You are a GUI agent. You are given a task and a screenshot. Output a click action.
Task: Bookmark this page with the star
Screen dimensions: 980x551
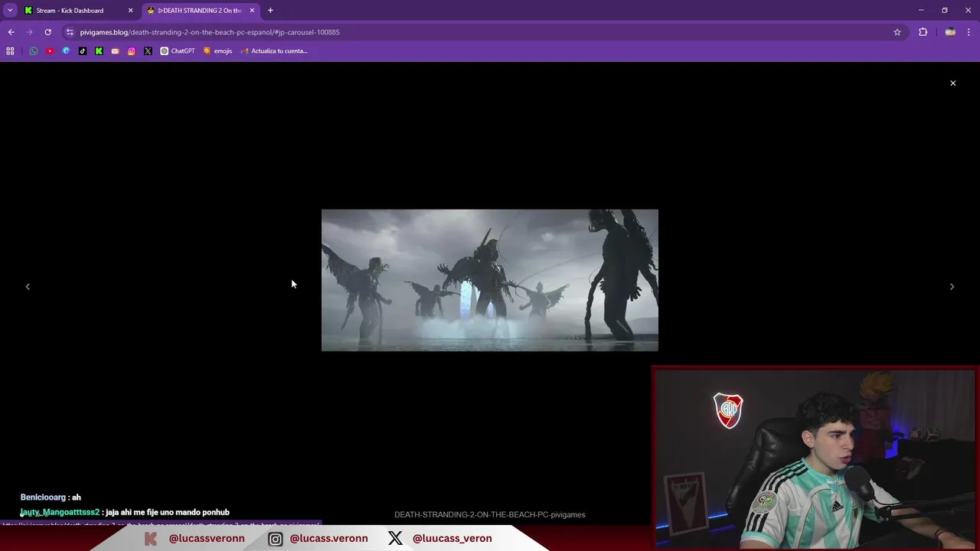[897, 32]
